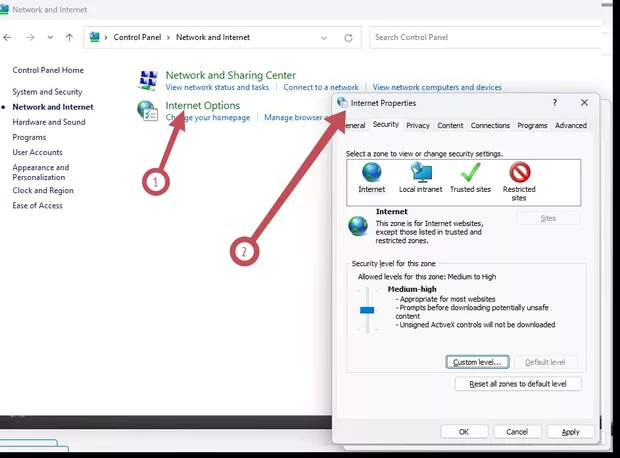Switch to the Programs tab
620x458 pixels.
532,125
